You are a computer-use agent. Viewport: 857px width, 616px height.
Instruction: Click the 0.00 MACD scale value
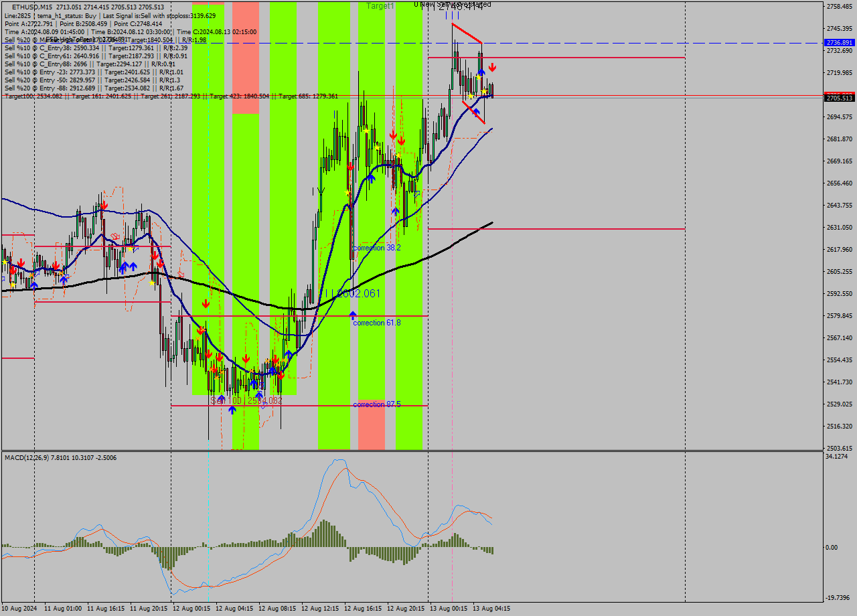833,547
